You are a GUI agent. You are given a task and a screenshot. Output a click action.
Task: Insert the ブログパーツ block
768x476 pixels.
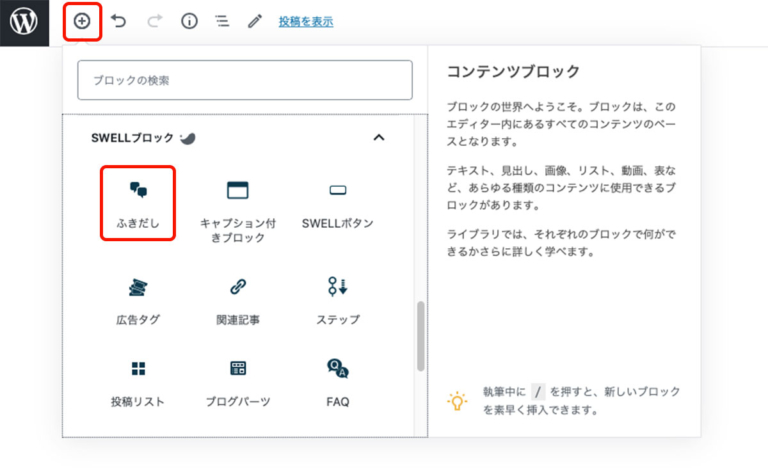click(238, 383)
